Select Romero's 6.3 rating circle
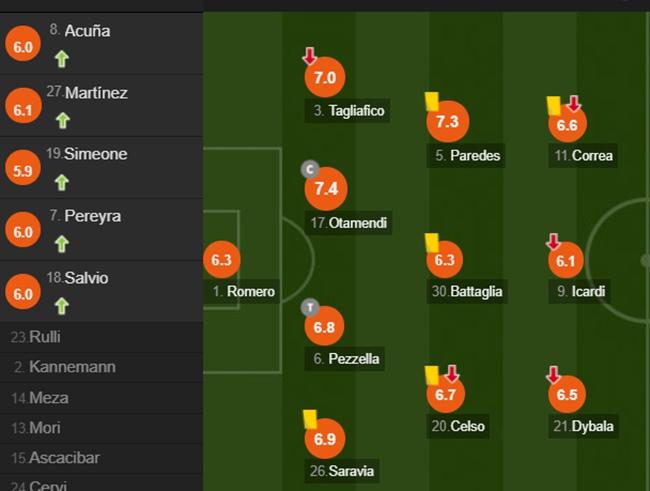650x491 pixels. point(221,260)
